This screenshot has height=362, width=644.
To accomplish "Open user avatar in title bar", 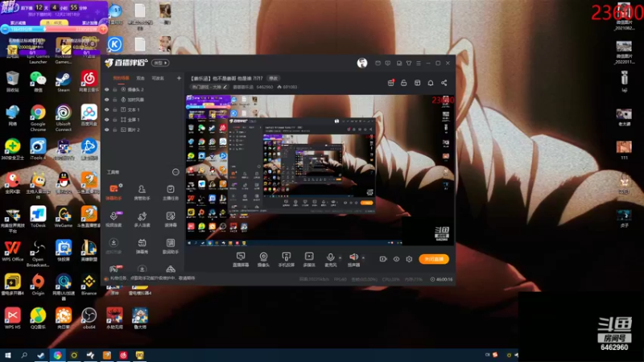I will coord(361,63).
